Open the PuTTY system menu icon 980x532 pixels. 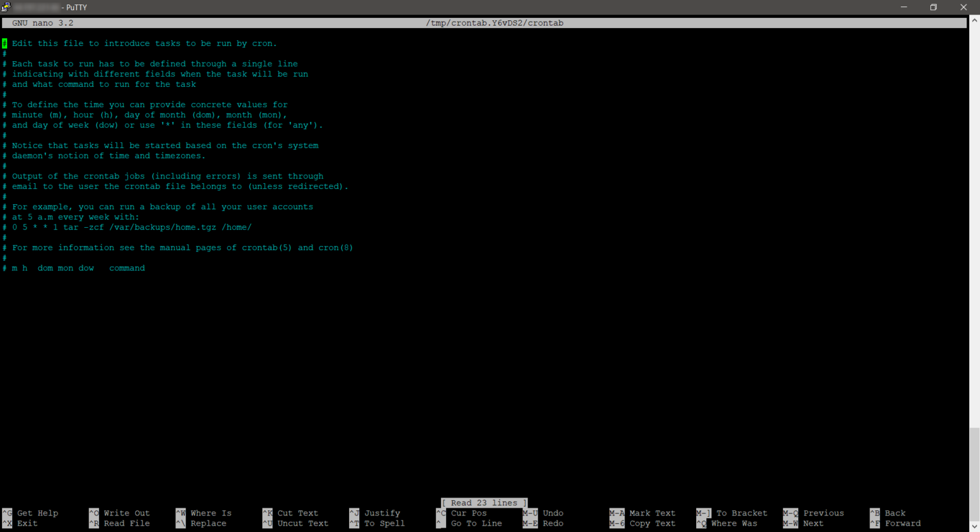tap(6, 7)
